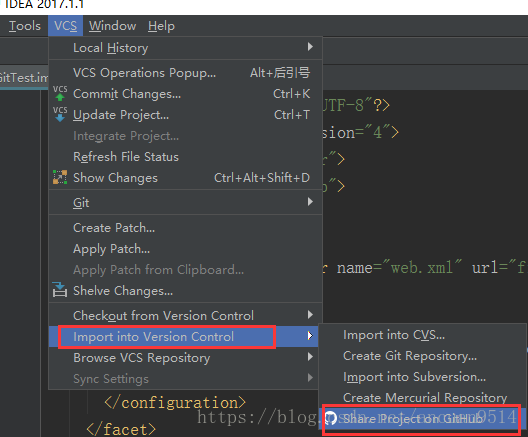The width and height of the screenshot is (528, 437).
Task: Click the GitHub icon beside Share Project
Action: pyautogui.click(x=330, y=418)
